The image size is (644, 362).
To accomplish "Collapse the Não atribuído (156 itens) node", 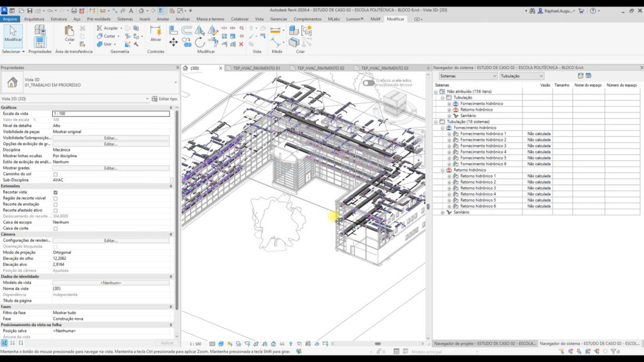I will [x=436, y=92].
